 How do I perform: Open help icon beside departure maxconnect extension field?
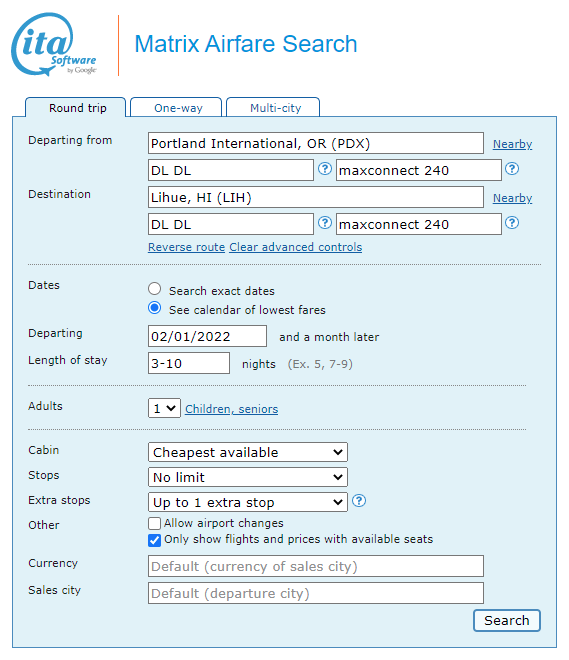pyautogui.click(x=512, y=169)
